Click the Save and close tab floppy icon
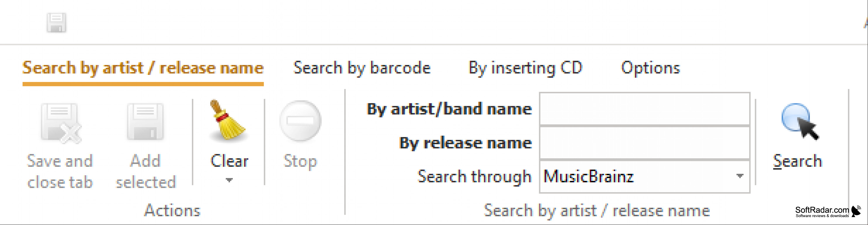 pyautogui.click(x=61, y=123)
